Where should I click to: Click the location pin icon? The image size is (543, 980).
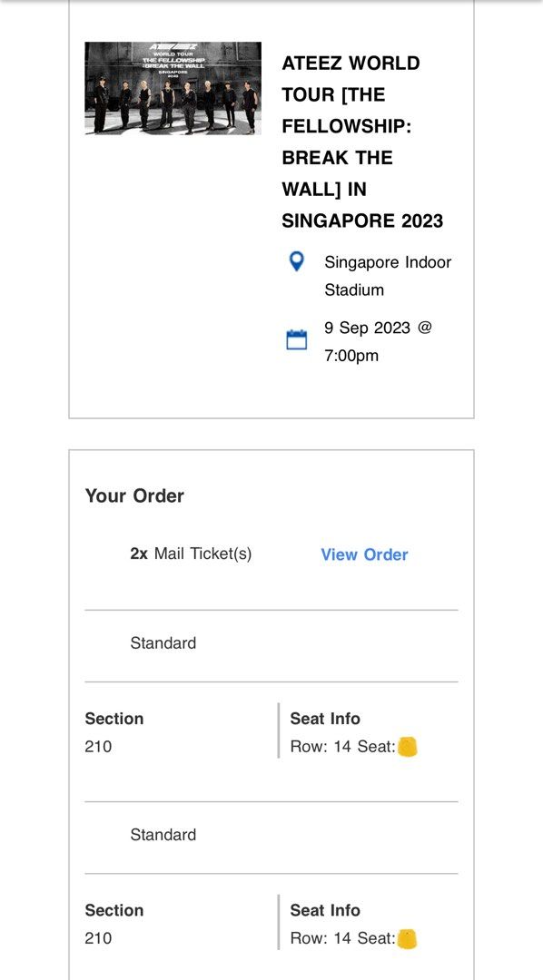294,263
